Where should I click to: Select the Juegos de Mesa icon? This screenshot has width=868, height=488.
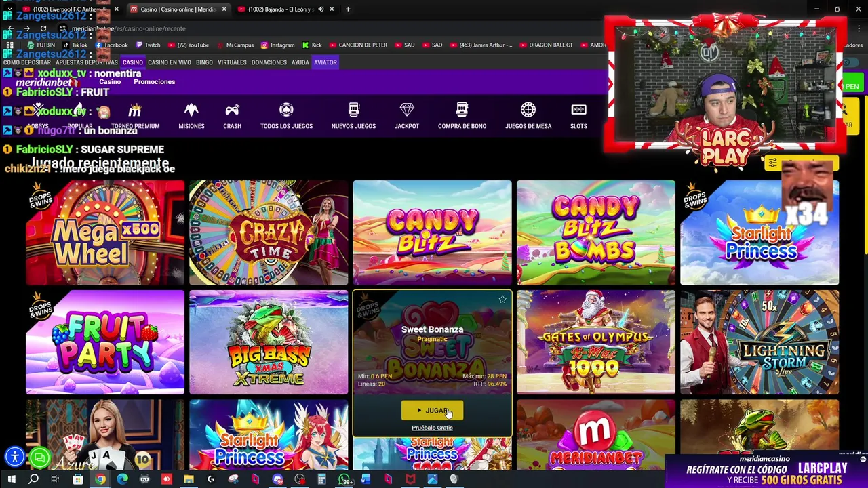point(528,110)
